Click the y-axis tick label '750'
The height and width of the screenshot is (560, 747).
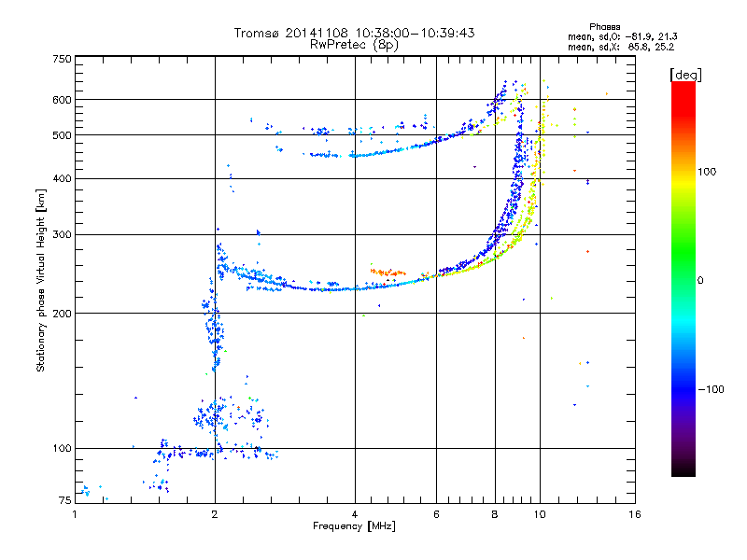tap(62, 59)
